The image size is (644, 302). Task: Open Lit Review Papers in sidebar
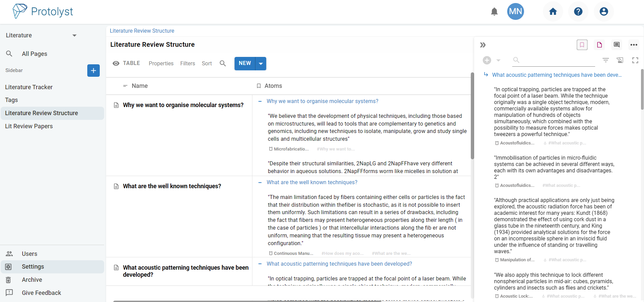29,126
